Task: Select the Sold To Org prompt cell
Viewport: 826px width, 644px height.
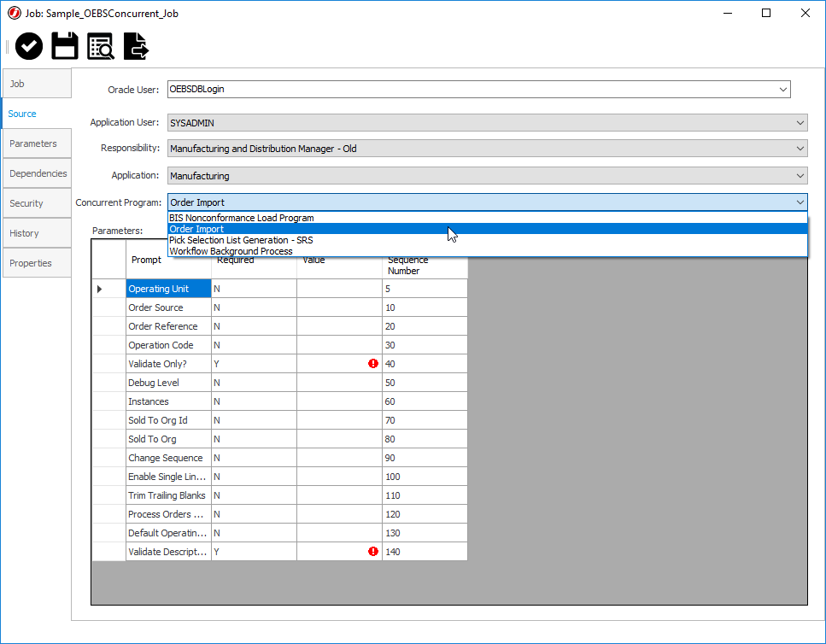Action: [168, 439]
